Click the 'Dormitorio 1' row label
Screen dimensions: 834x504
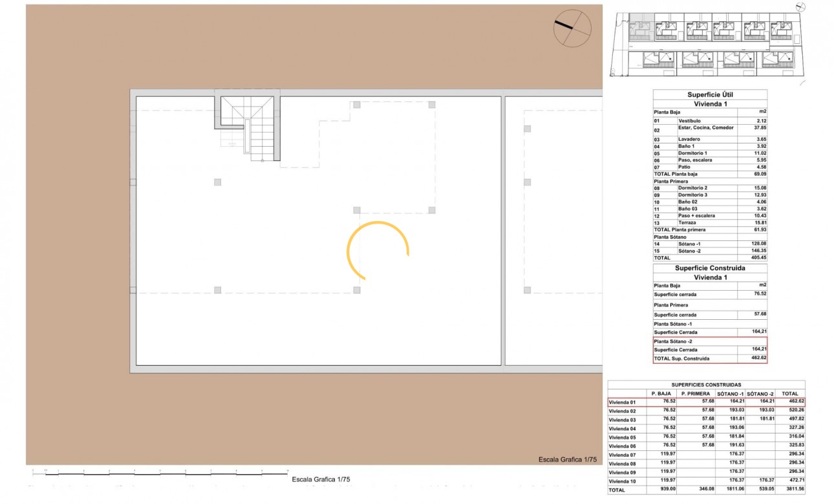692,153
